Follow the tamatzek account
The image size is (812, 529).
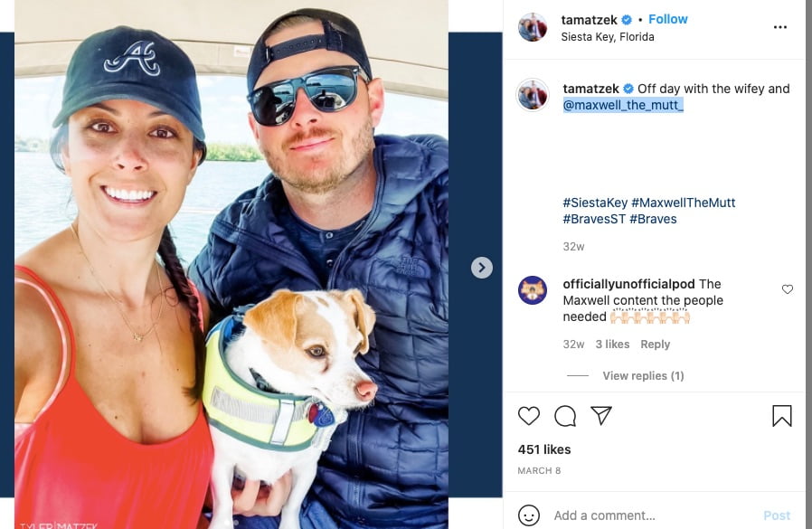[x=668, y=19]
